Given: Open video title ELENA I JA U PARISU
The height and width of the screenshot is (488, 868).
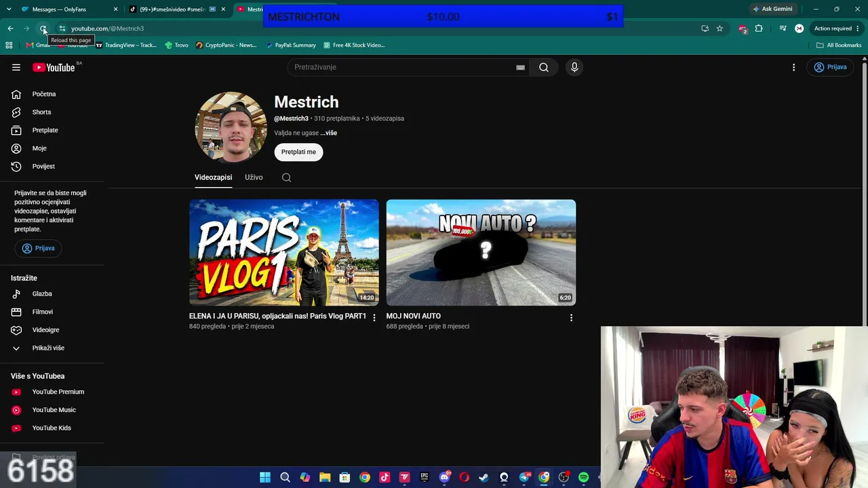Looking at the screenshot, I should coord(277,316).
